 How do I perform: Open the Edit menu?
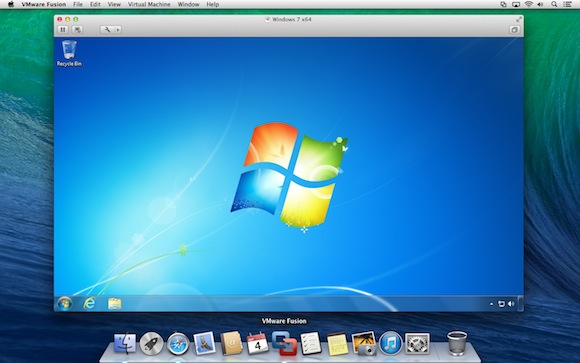point(95,4)
